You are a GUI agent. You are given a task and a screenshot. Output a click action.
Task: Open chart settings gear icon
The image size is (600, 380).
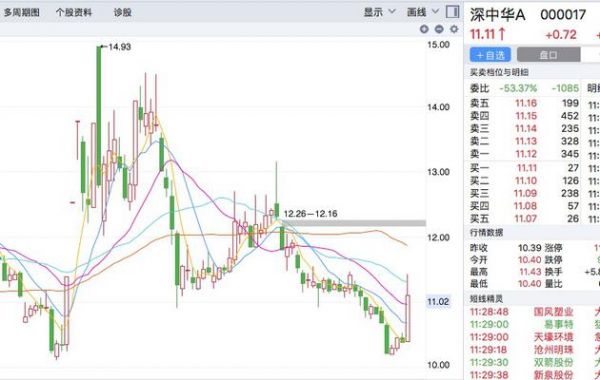click(x=454, y=29)
